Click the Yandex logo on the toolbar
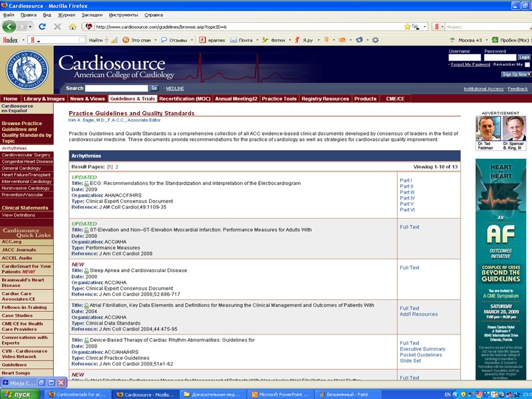Viewport: 532px width, 399px height. 10,40
